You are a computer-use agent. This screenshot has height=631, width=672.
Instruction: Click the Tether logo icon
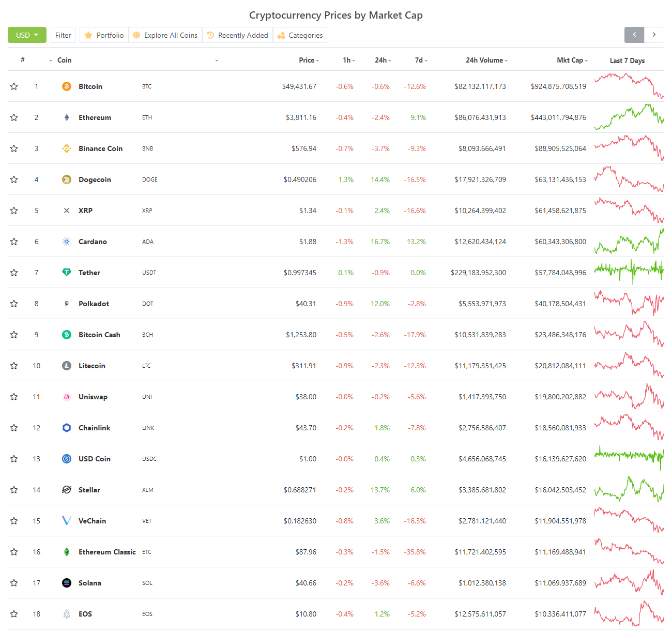point(66,273)
